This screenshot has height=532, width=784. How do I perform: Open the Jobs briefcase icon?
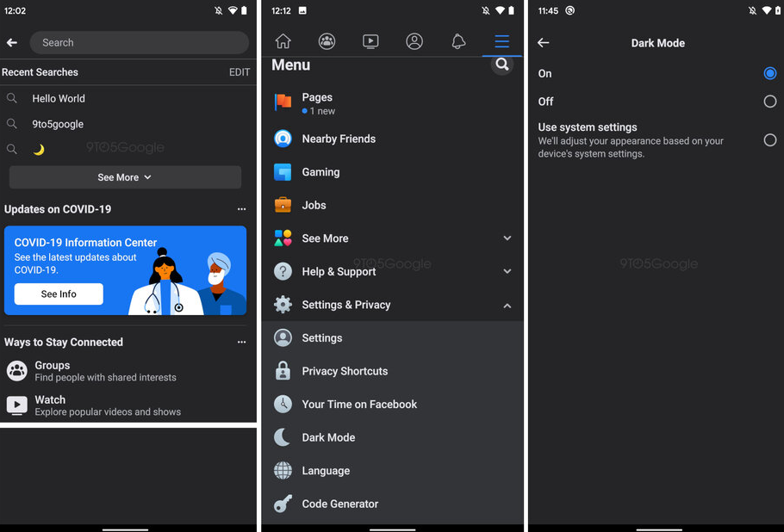[x=283, y=205]
